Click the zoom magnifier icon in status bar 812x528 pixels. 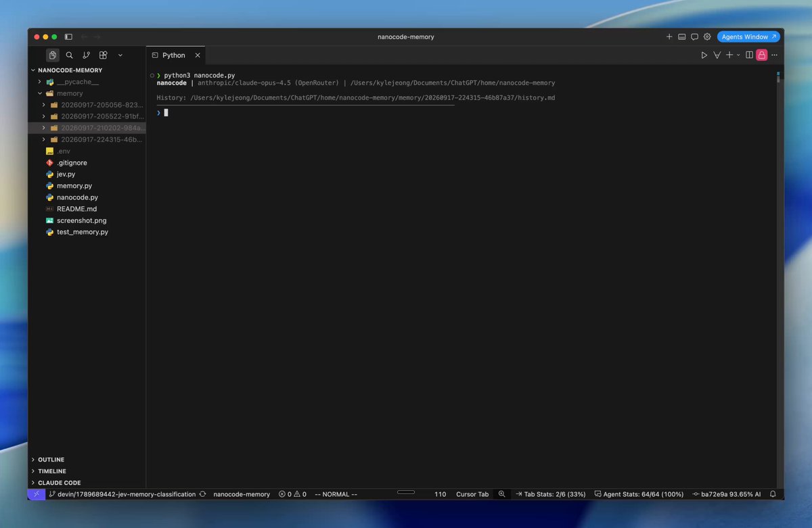pyautogui.click(x=501, y=494)
